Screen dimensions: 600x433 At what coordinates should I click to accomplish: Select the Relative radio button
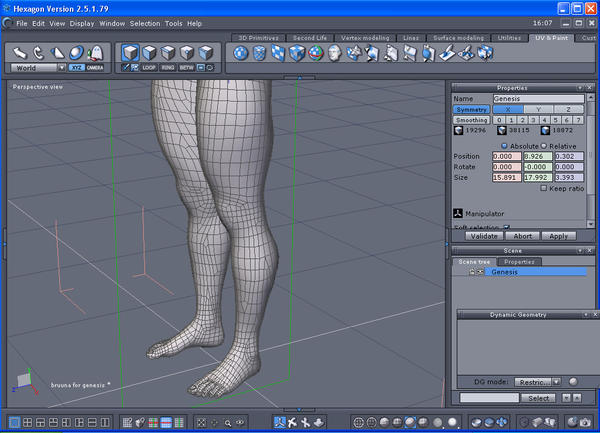coord(543,145)
